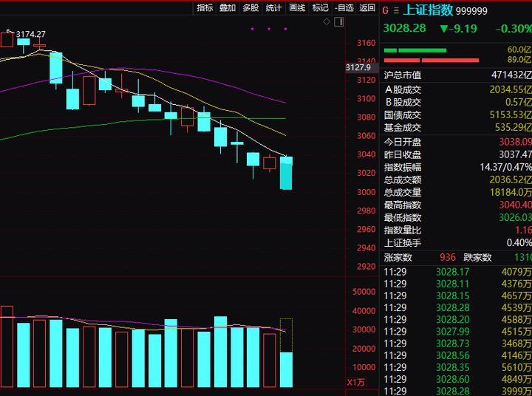Click the latest partial volume bar
532x396 pixels.
pyautogui.click(x=286, y=369)
